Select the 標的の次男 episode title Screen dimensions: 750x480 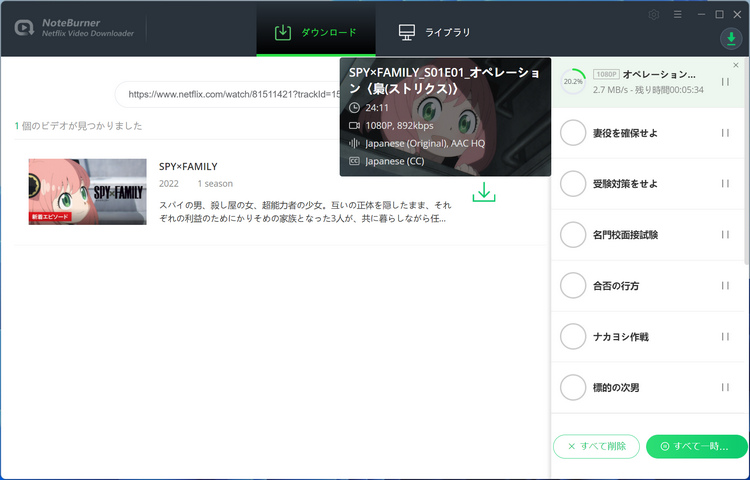616,388
